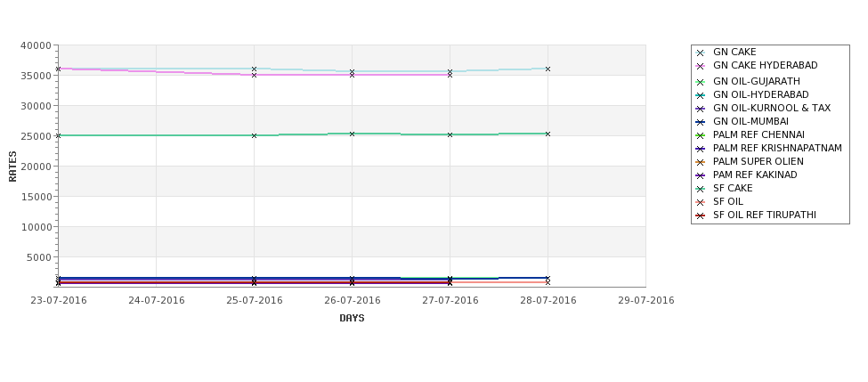The image size is (868, 382).
Task: Select PALM REF KRISHNAPATNAM legend label
Action: [777, 149]
